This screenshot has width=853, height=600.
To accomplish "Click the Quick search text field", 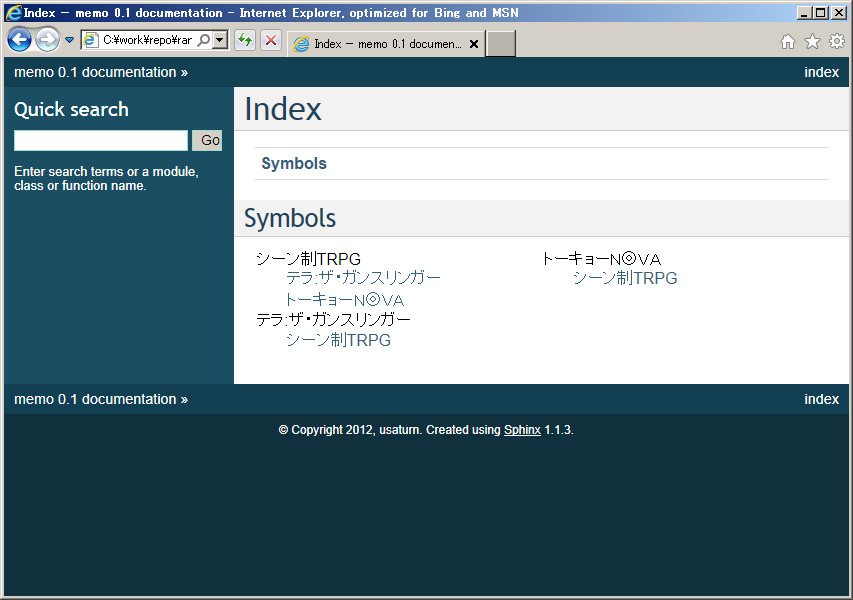I will [101, 140].
